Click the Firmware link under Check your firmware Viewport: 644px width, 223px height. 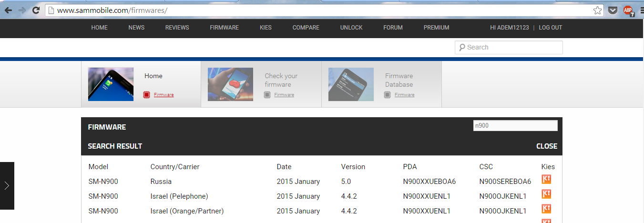pos(284,95)
